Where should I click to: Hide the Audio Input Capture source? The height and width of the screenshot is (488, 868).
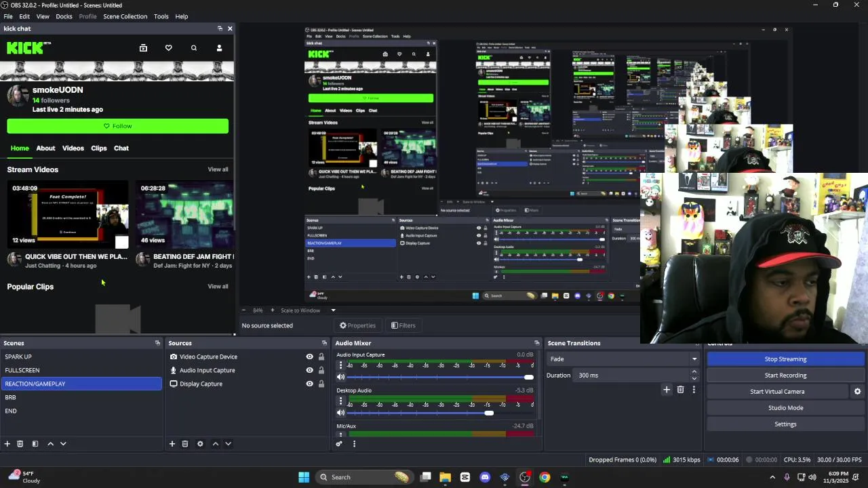click(310, 370)
